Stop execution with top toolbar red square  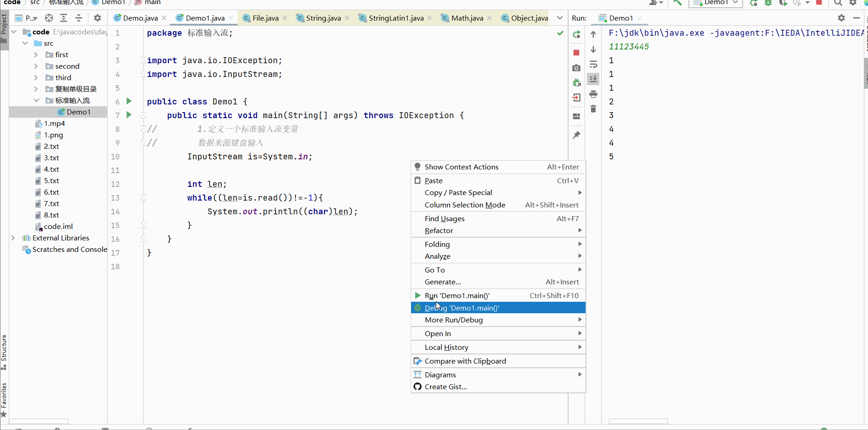coord(819,2)
